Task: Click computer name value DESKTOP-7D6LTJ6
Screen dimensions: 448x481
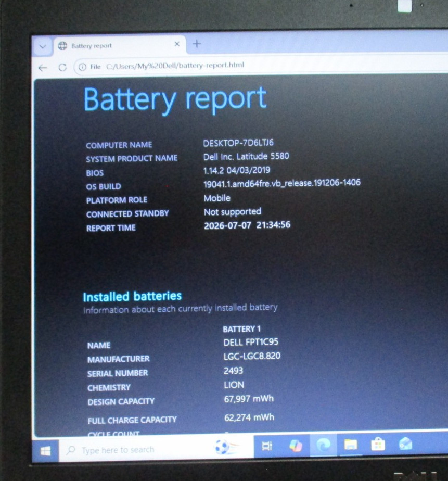Action: click(238, 143)
